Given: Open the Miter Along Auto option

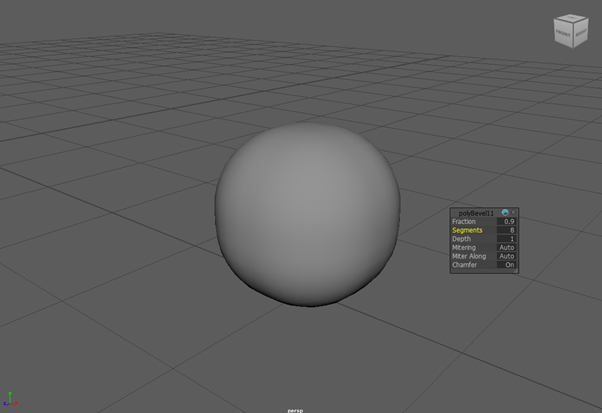Looking at the screenshot, I should pos(506,256).
